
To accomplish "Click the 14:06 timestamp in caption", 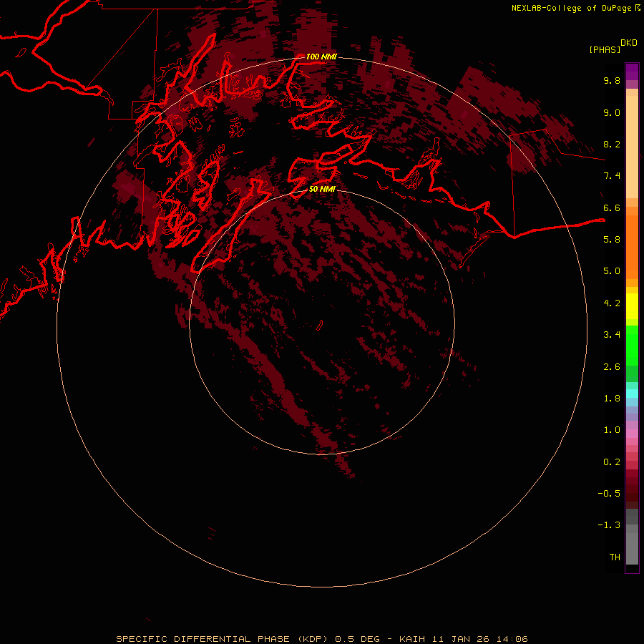I will [513, 639].
